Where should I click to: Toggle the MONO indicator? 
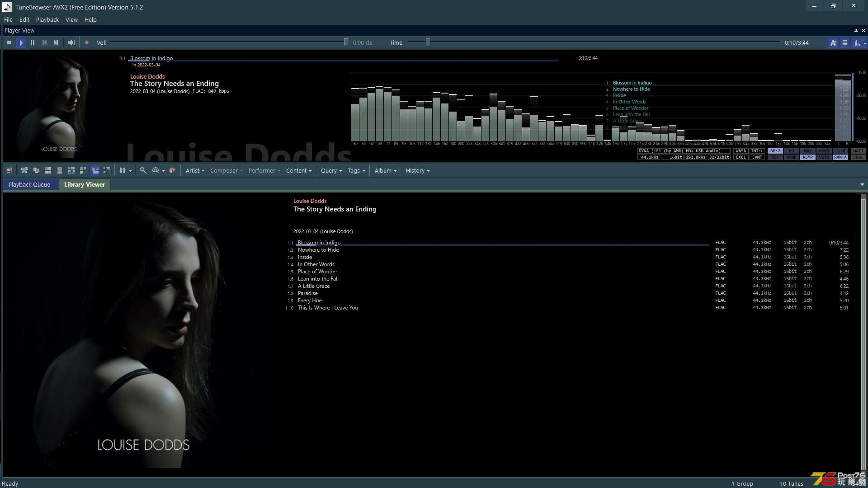coord(824,151)
